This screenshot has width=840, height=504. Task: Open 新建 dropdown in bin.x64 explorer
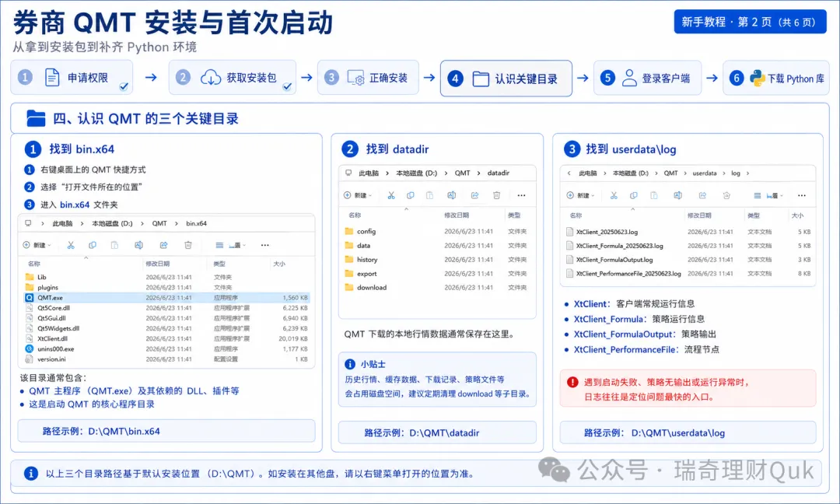(37, 245)
